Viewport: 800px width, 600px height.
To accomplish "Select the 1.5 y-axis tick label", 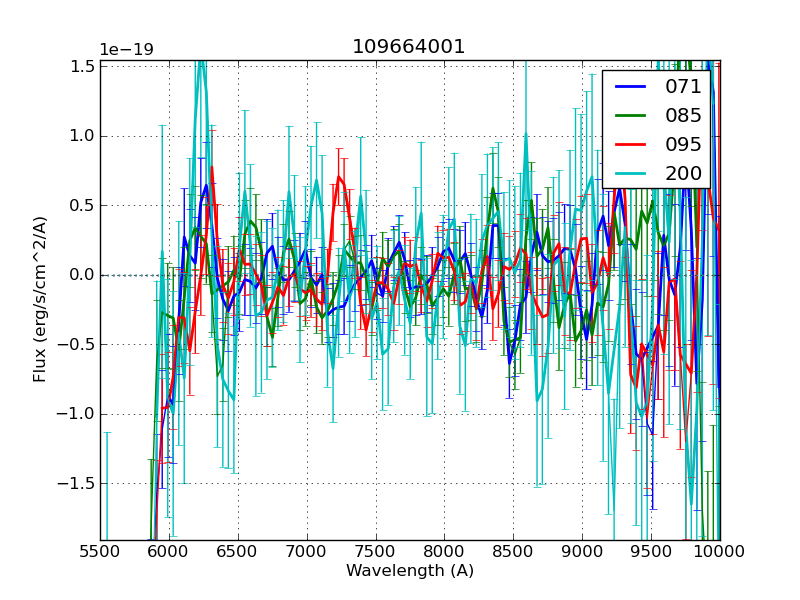I will pyautogui.click(x=80, y=67).
